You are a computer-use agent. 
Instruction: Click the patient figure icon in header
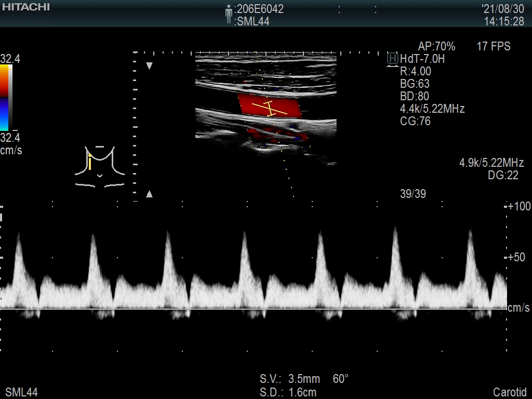click(229, 15)
